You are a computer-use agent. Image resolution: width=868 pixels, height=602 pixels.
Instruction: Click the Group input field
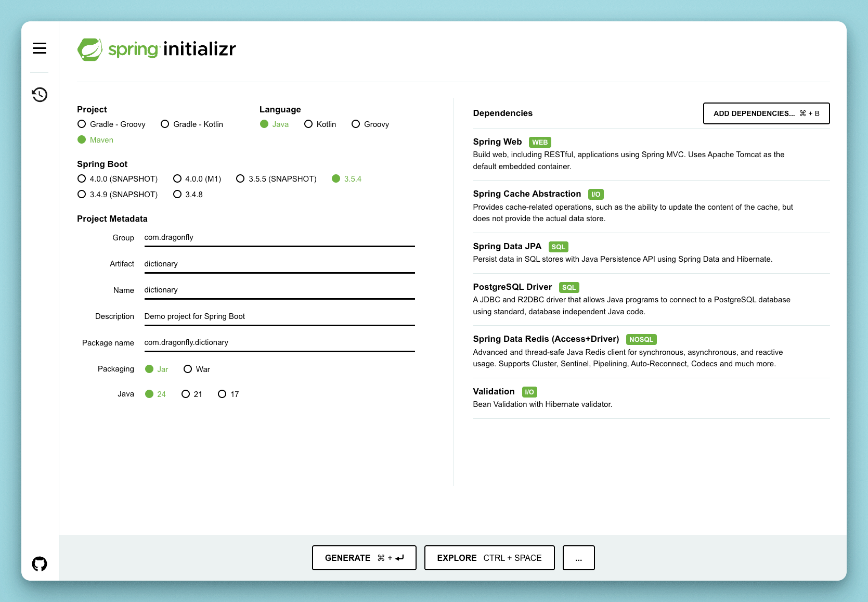279,238
